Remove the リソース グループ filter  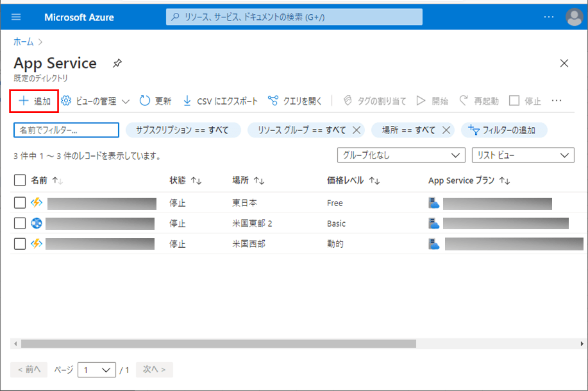pyautogui.click(x=357, y=130)
